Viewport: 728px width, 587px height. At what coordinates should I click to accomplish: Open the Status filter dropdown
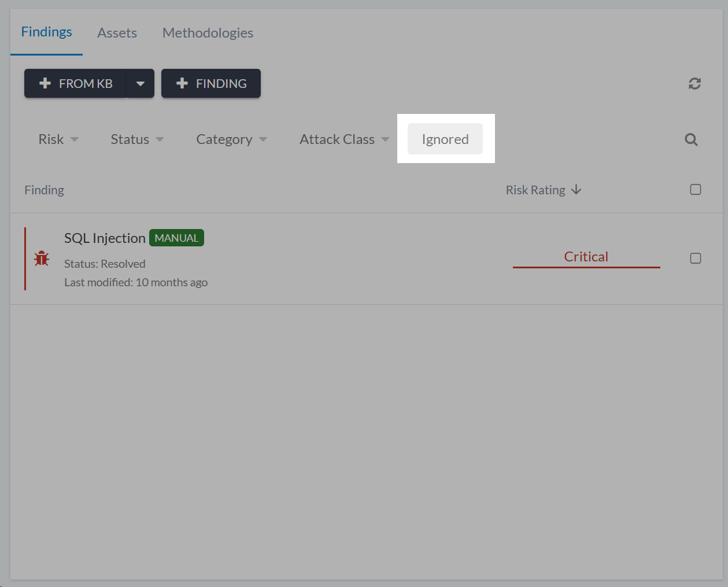[x=137, y=139]
